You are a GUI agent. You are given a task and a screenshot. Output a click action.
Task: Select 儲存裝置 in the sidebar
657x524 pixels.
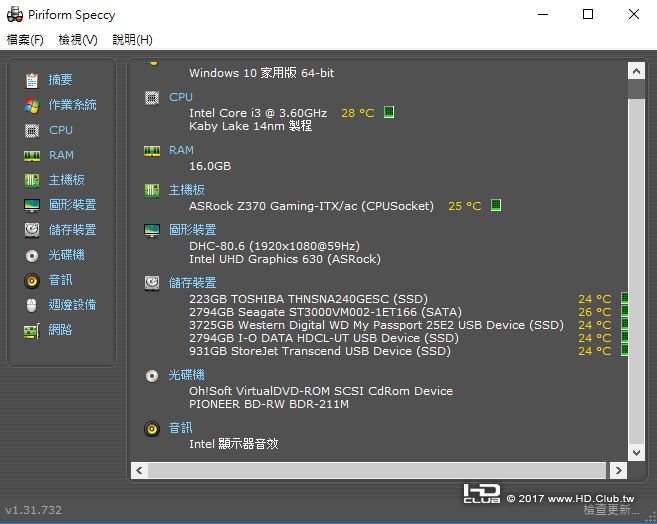(x=72, y=230)
